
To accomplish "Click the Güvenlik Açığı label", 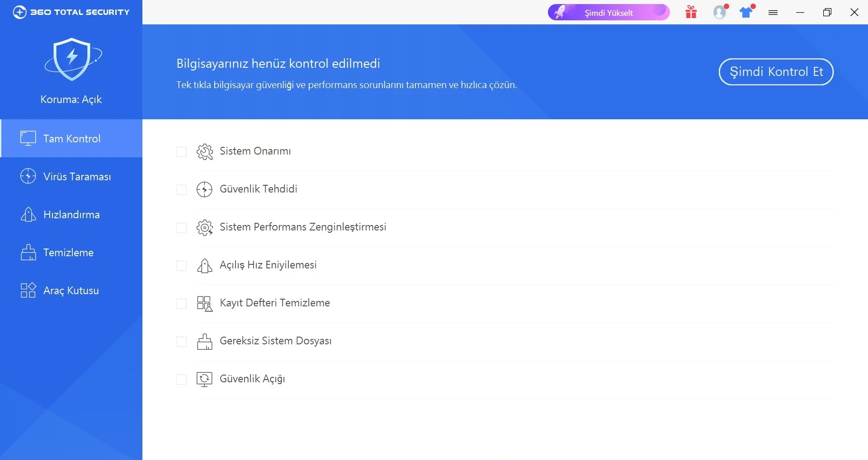I will coord(252,379).
